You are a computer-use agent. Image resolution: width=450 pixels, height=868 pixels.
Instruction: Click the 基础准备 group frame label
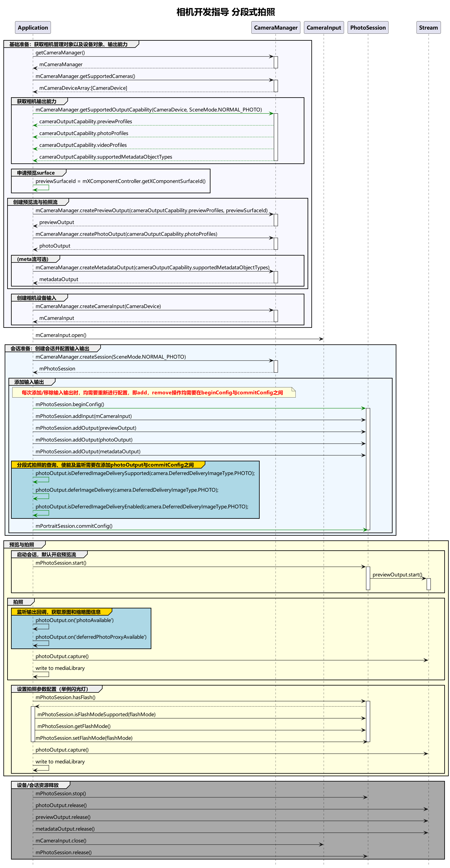(x=68, y=45)
